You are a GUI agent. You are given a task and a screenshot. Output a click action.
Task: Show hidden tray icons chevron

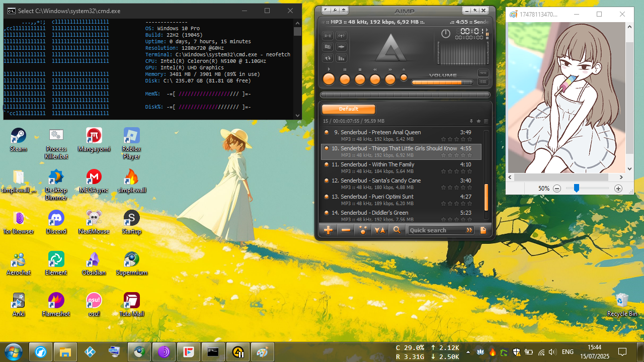pyautogui.click(x=468, y=351)
